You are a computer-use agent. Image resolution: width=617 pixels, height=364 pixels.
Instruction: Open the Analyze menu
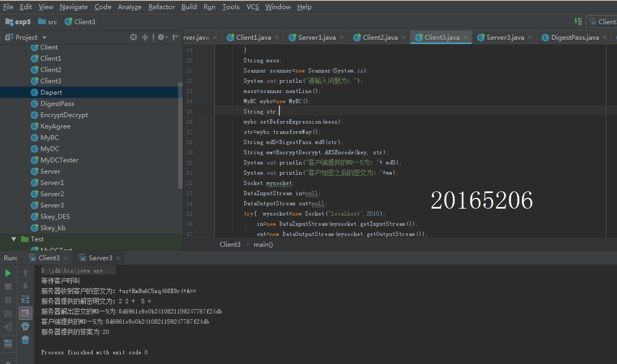point(129,6)
